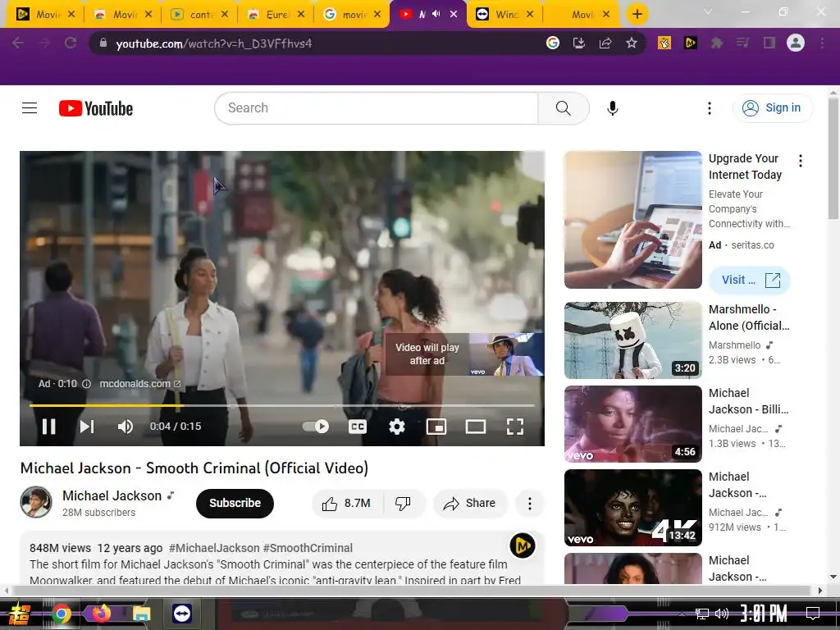
Task: Click the #SmoothCriminal hashtag
Action: (308, 548)
